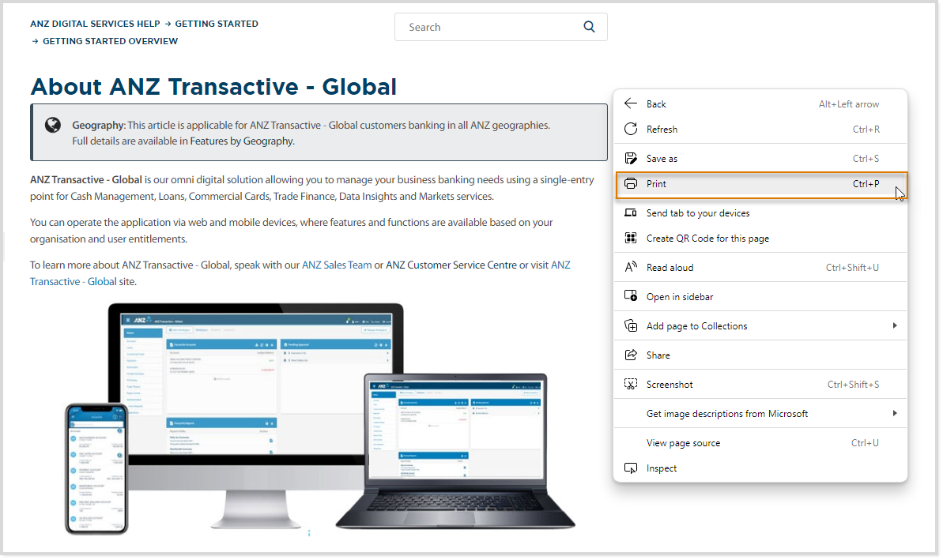Expand Get image descriptions from Microsoft arrow
Image resolution: width=943 pixels, height=560 pixels.
(895, 413)
